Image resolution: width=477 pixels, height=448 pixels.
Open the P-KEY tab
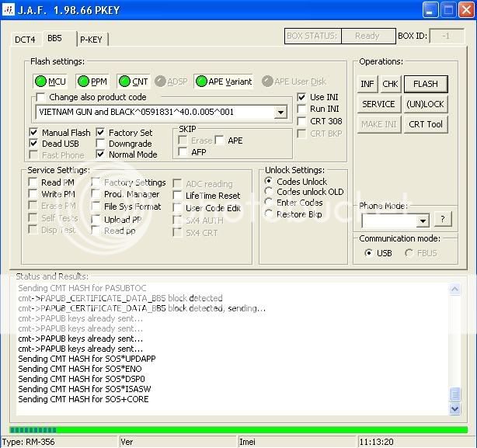point(93,40)
